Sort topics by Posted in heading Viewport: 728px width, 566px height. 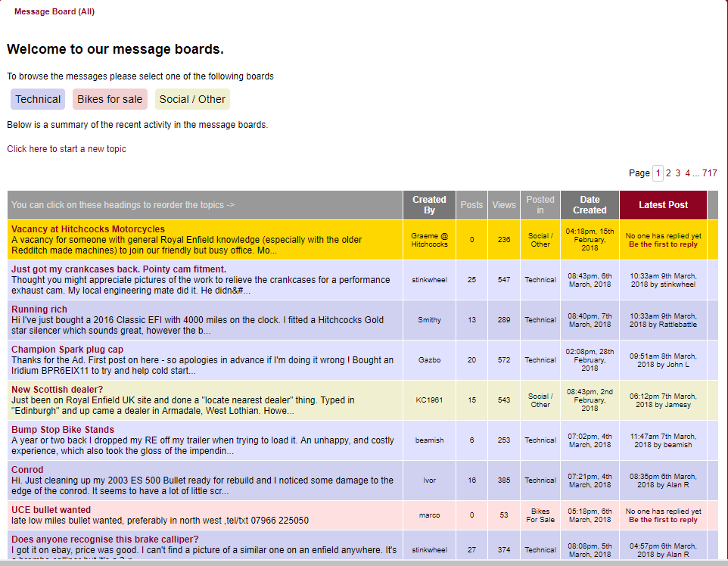(x=540, y=205)
